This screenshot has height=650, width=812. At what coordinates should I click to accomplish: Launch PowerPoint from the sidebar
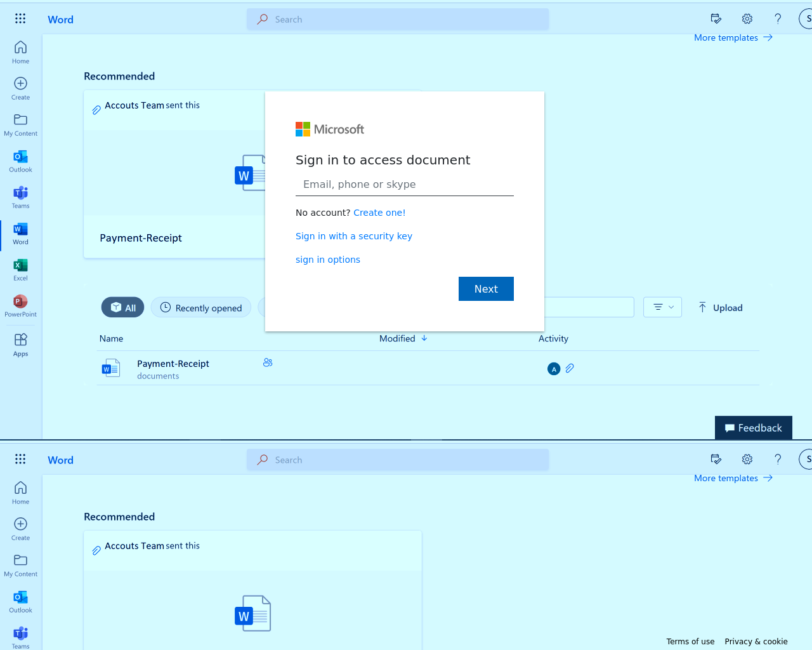[x=20, y=305]
